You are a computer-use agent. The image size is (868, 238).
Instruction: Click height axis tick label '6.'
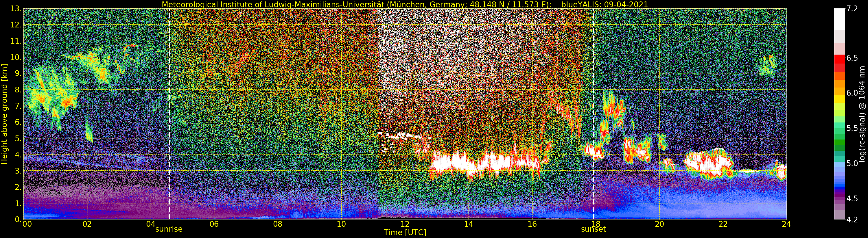pyautogui.click(x=18, y=122)
